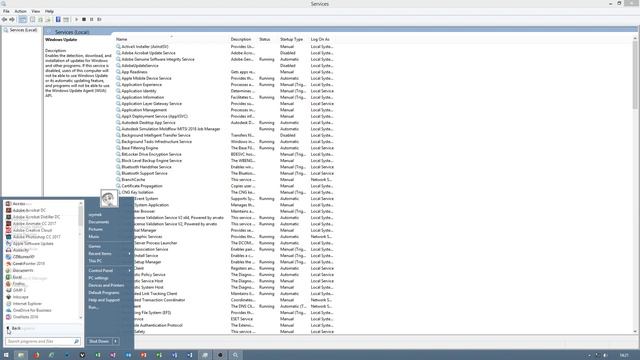Click the services list vertical scrollbar
Screen dimensions: 640x360
click(635, 186)
